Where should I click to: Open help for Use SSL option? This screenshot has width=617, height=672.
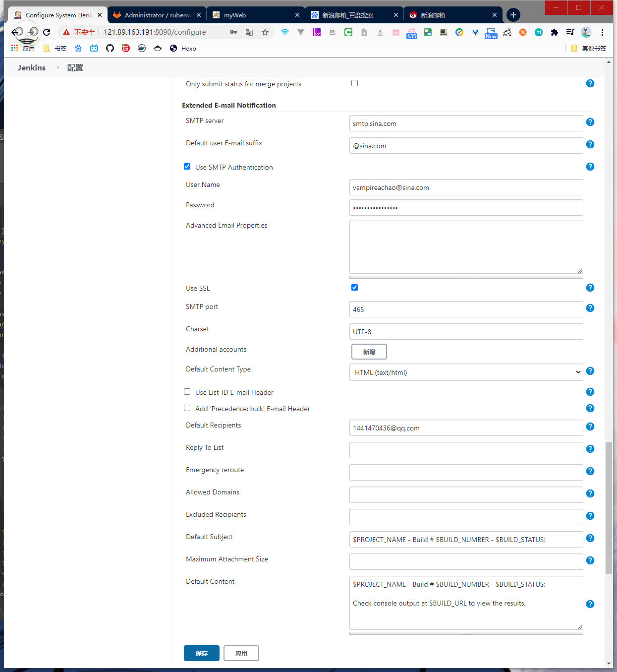pos(590,288)
